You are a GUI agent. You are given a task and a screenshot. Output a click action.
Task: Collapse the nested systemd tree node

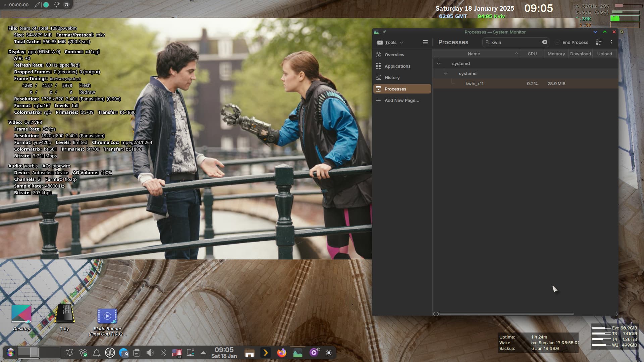(x=445, y=74)
